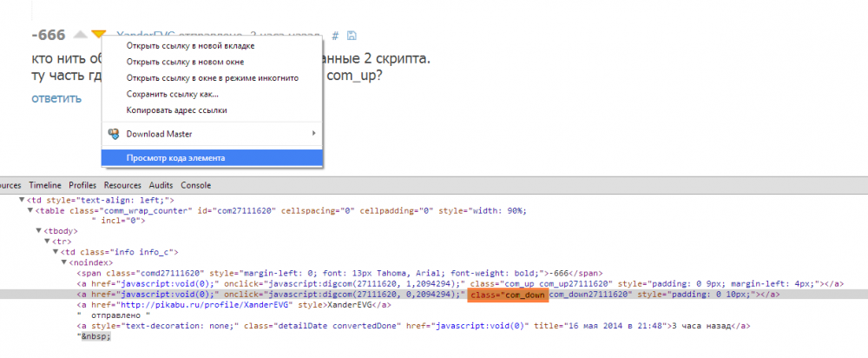This screenshot has width=868, height=358.
Task: Click the orange downvote arrow icon
Action: point(98,36)
